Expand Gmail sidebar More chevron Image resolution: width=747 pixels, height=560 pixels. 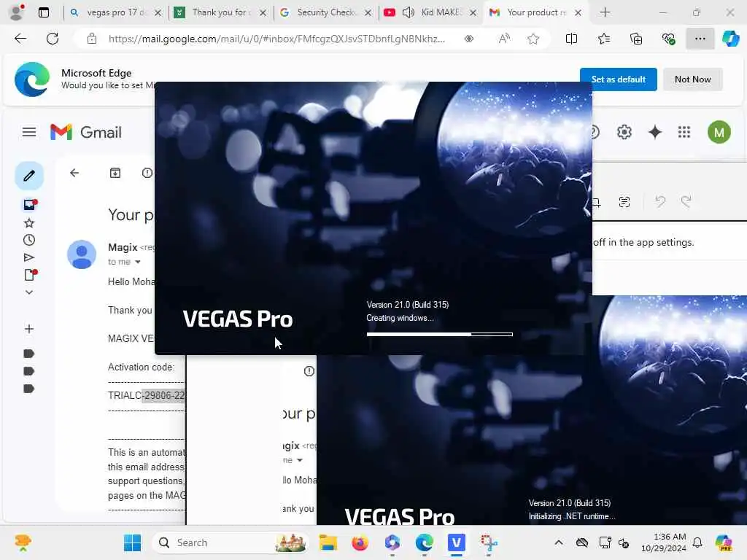29,292
